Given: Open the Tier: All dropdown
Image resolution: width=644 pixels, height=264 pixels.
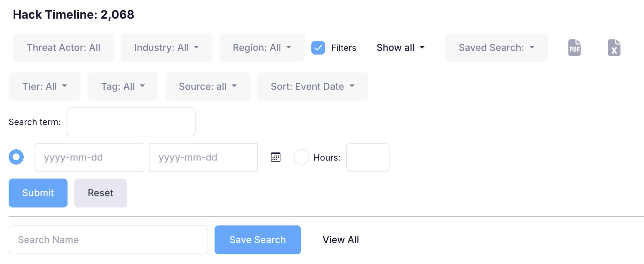Looking at the screenshot, I should 45,86.
